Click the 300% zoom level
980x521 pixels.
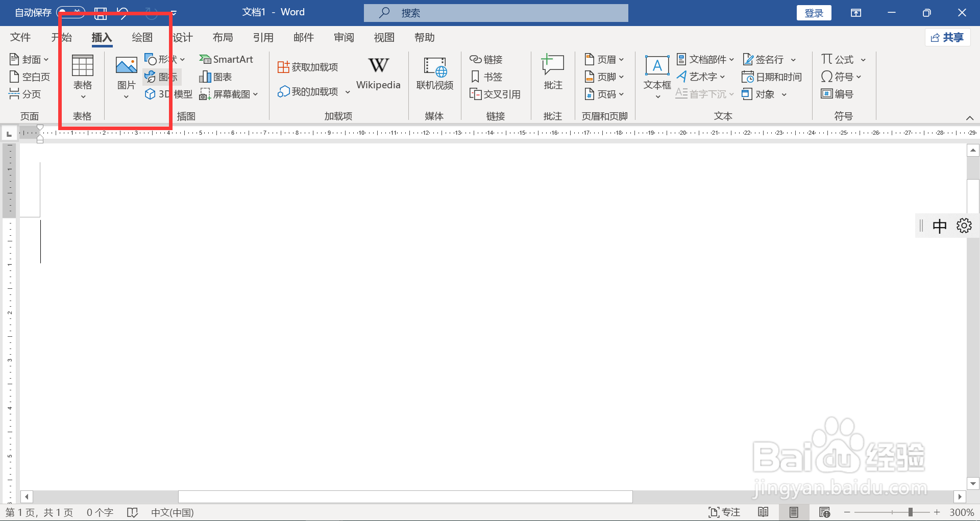[962, 512]
